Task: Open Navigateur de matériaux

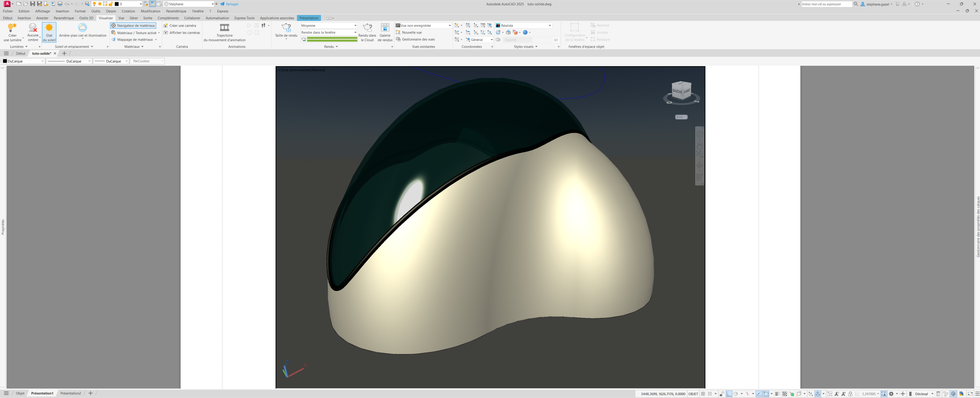Action: coord(133,25)
